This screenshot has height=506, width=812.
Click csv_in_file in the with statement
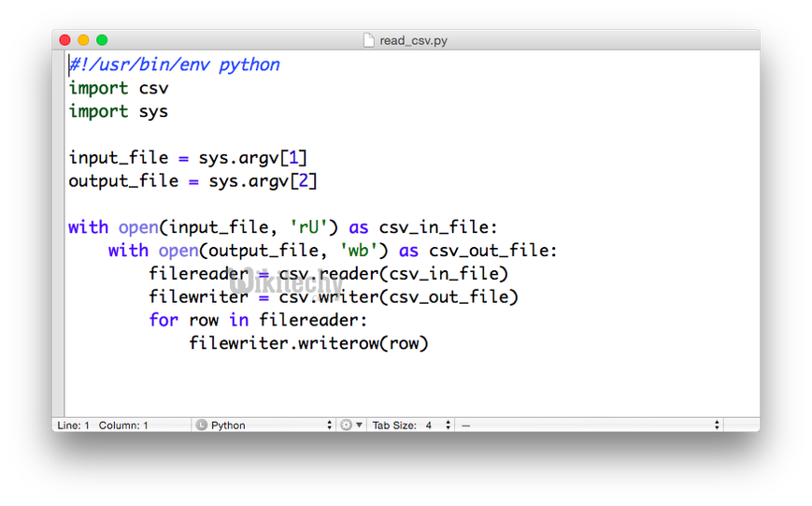(x=433, y=227)
